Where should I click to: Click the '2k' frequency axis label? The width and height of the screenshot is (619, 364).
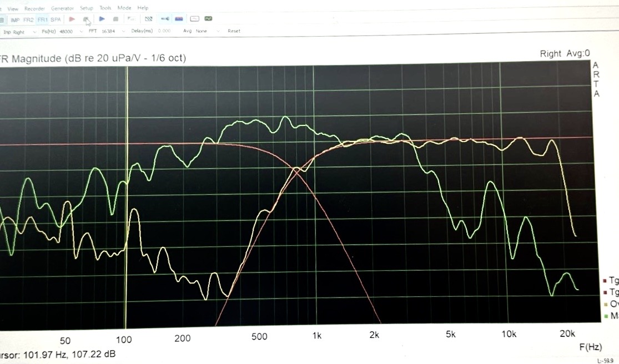point(374,335)
